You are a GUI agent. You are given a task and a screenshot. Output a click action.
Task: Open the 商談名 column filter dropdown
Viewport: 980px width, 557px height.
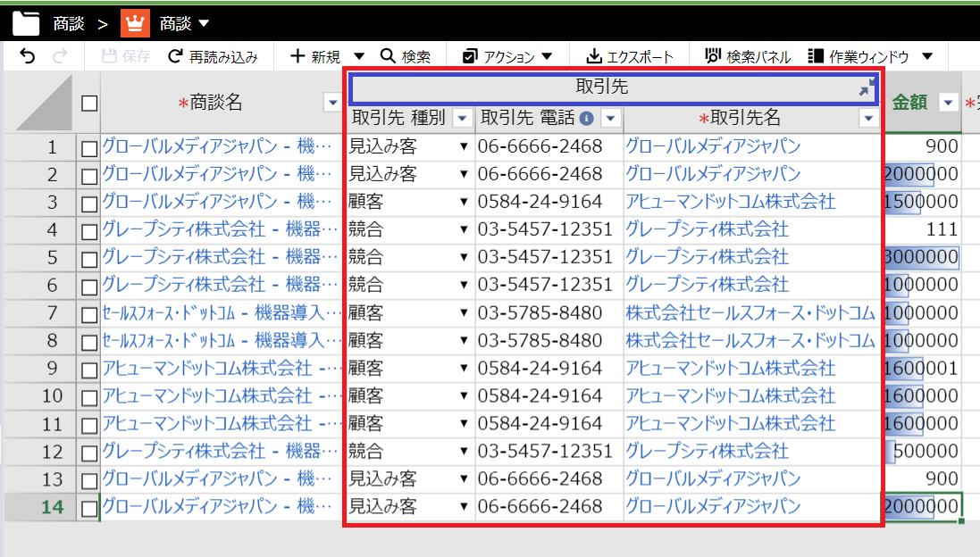(x=332, y=103)
